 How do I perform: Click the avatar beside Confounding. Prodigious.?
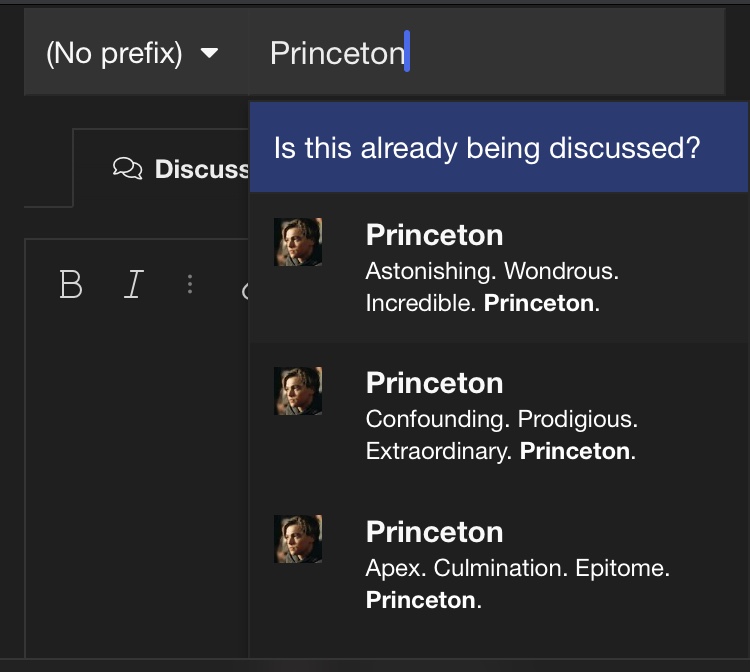click(298, 391)
